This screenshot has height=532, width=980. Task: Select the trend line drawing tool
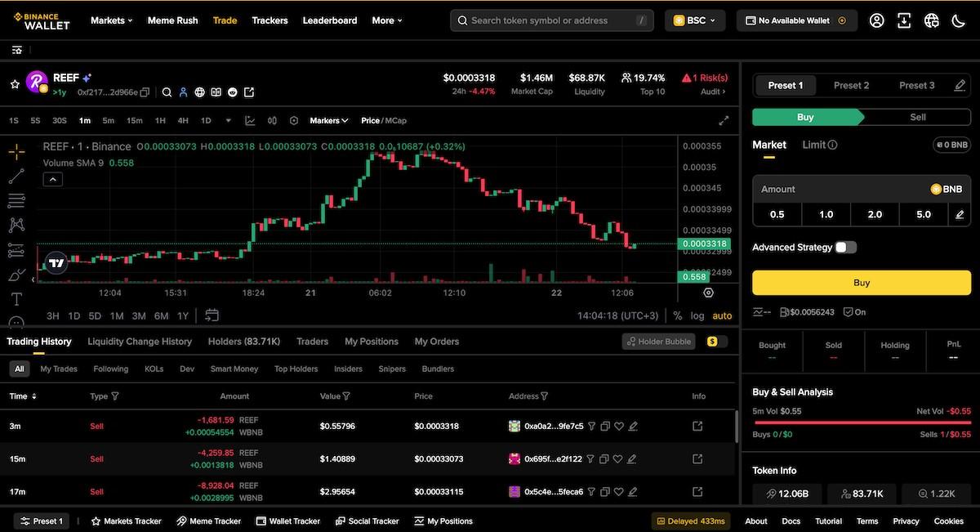(x=16, y=176)
